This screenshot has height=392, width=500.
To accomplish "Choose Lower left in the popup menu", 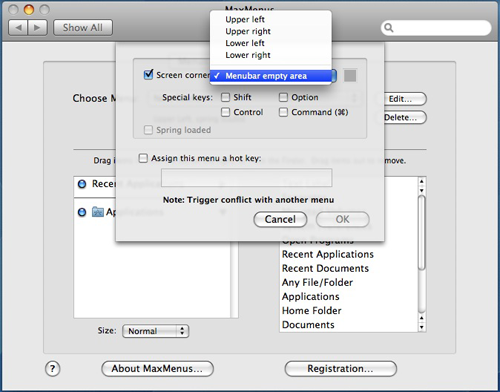I will (271, 43).
